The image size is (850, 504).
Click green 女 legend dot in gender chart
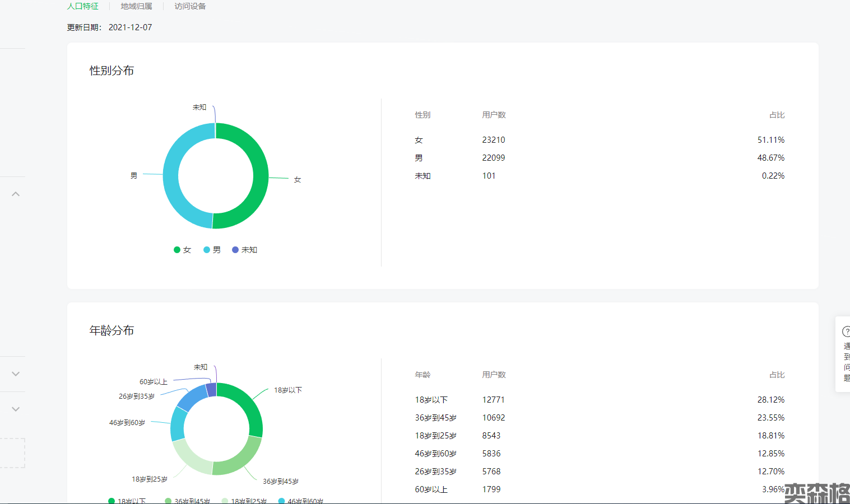[x=177, y=250]
